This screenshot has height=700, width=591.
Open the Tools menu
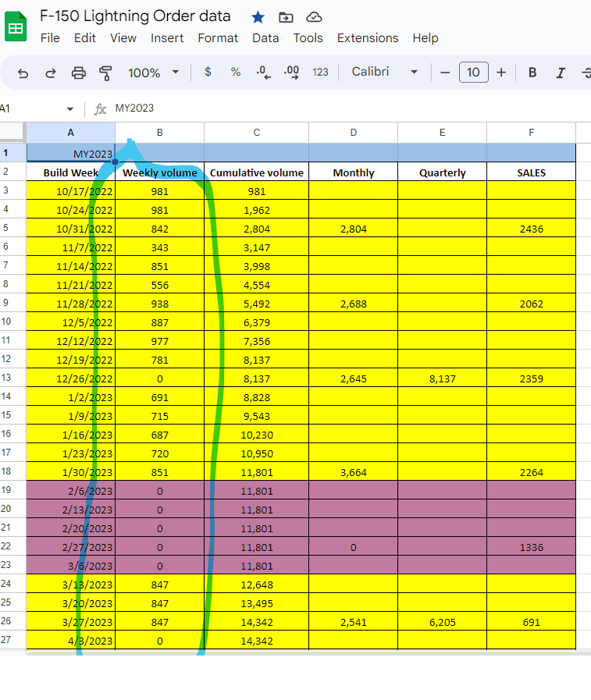308,38
